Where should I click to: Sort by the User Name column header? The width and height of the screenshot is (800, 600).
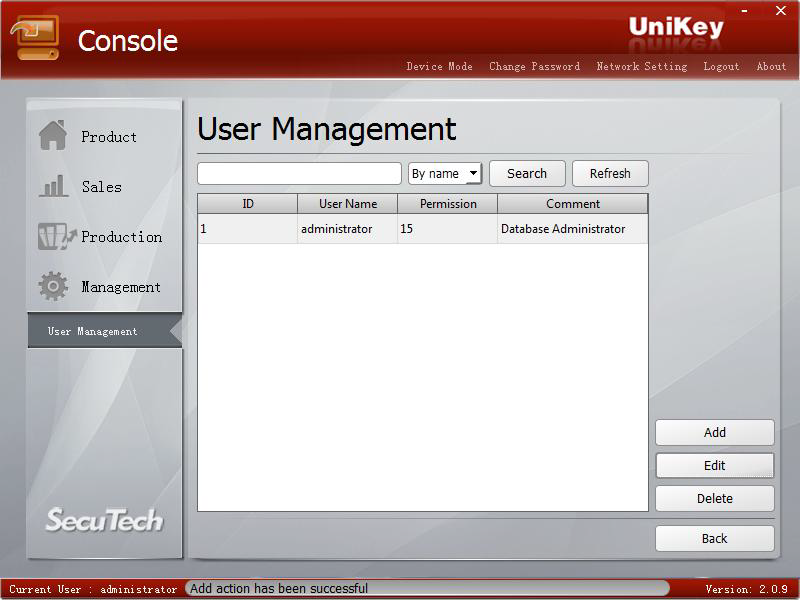tap(347, 204)
